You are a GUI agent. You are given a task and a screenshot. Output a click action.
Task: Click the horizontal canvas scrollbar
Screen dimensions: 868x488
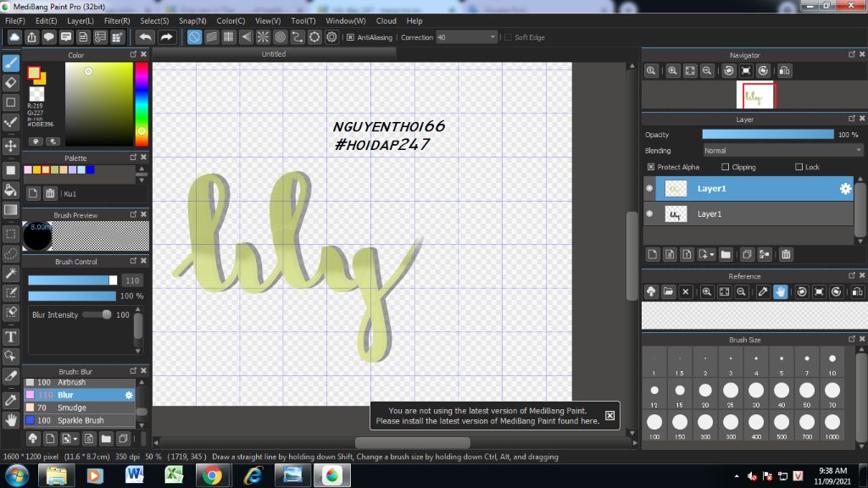coord(413,442)
